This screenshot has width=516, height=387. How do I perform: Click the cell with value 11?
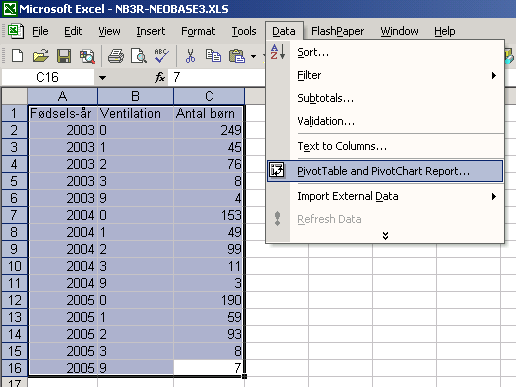[209, 266]
